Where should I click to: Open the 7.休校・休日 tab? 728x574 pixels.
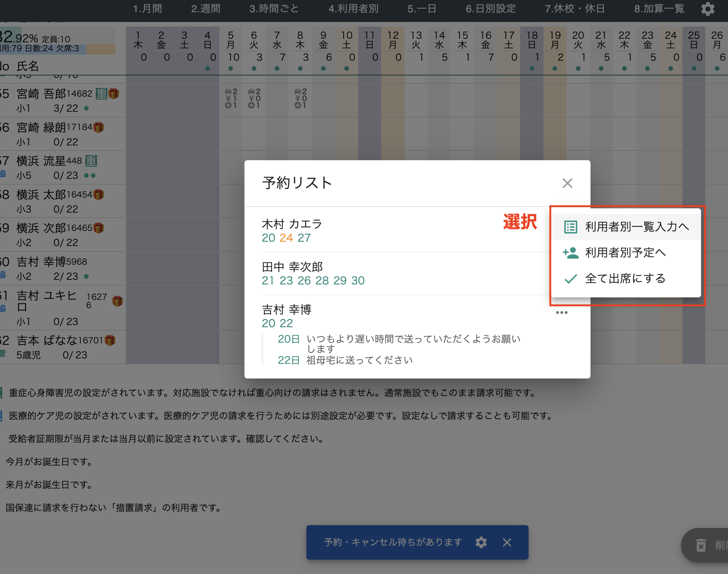575,9
